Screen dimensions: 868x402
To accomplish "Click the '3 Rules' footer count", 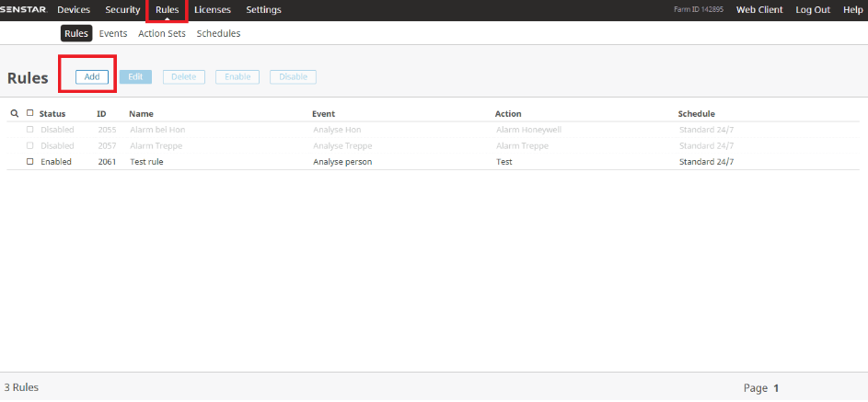I will coord(21,387).
